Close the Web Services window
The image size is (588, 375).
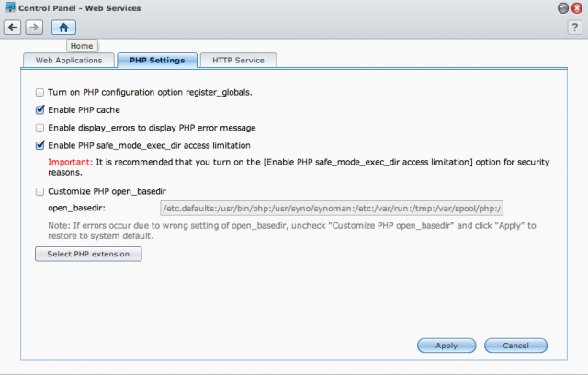pyautogui.click(x=577, y=8)
